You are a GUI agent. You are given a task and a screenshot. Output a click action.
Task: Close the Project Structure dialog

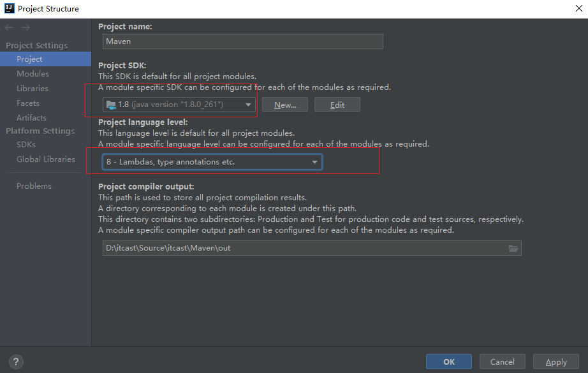pos(578,8)
